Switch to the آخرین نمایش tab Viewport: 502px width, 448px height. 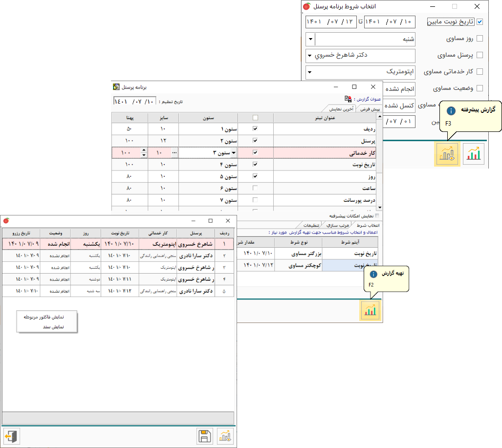339,108
